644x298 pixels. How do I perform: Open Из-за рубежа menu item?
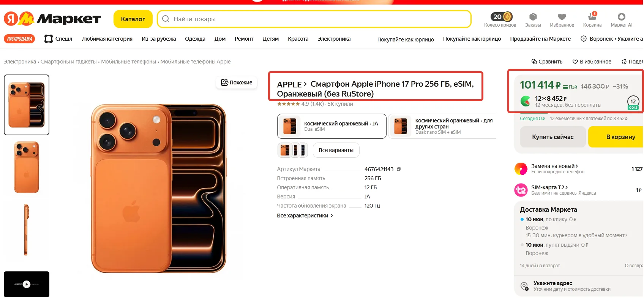[159, 39]
